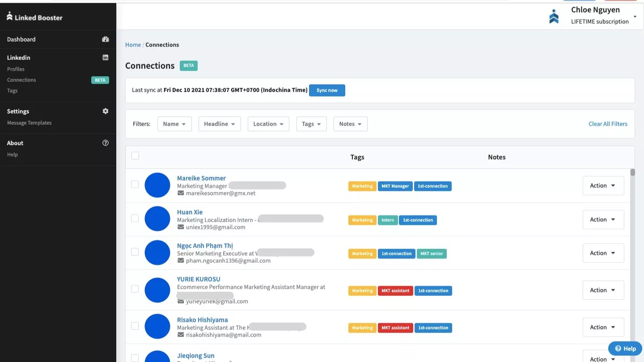Click the envelope icon beside mareikesommer@gmx.net
Image resolution: width=644 pixels, height=362 pixels.
pos(181,193)
